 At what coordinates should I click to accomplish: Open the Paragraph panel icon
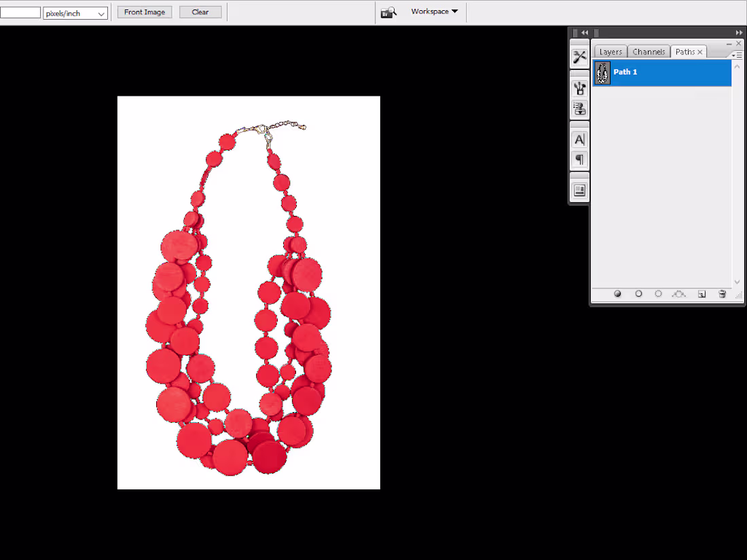point(579,160)
